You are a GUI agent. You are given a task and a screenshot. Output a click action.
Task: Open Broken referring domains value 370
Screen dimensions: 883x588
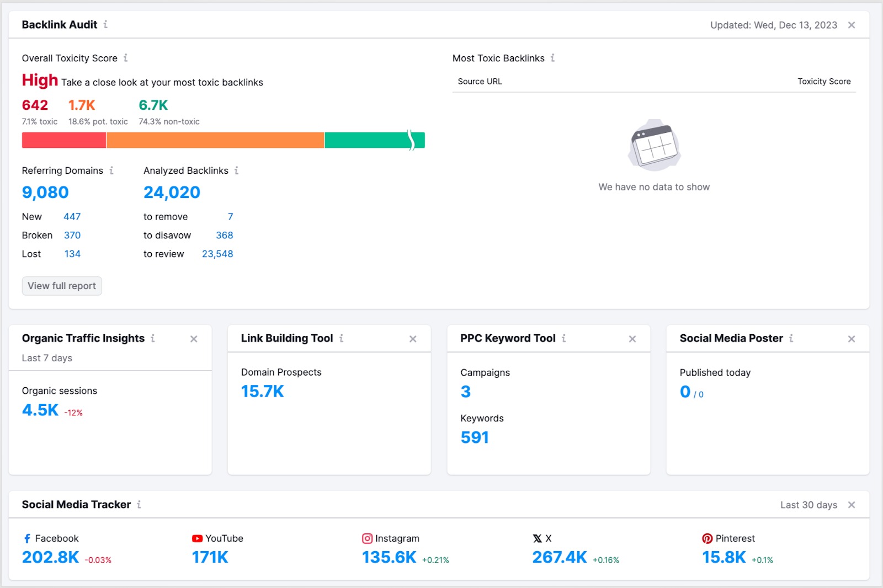point(72,236)
